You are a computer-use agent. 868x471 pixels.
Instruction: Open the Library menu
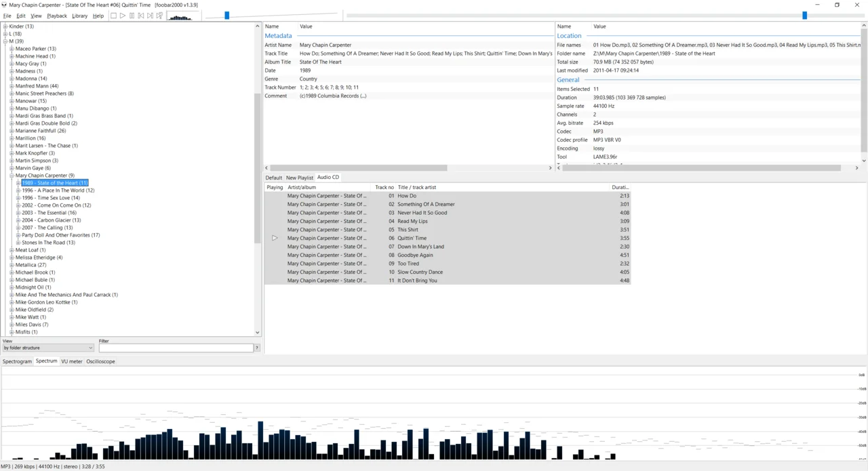tap(79, 16)
